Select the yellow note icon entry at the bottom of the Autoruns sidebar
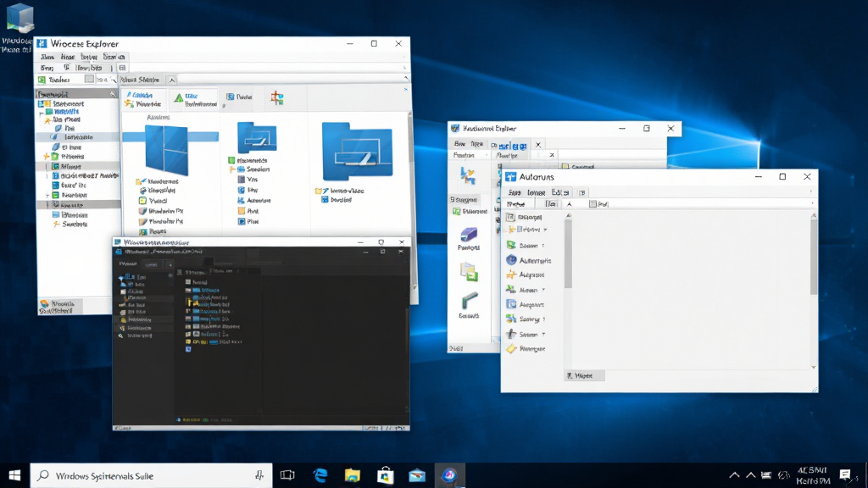868x488 pixels. pyautogui.click(x=526, y=348)
